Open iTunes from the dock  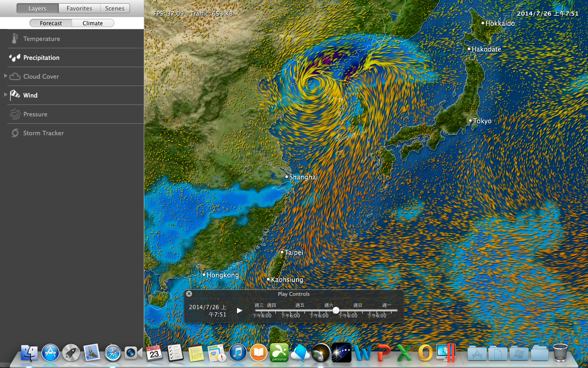238,353
